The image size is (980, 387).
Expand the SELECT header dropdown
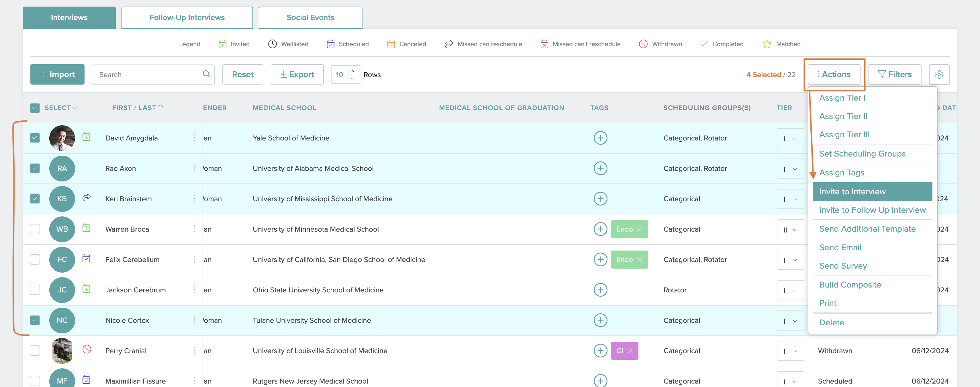pyautogui.click(x=75, y=108)
